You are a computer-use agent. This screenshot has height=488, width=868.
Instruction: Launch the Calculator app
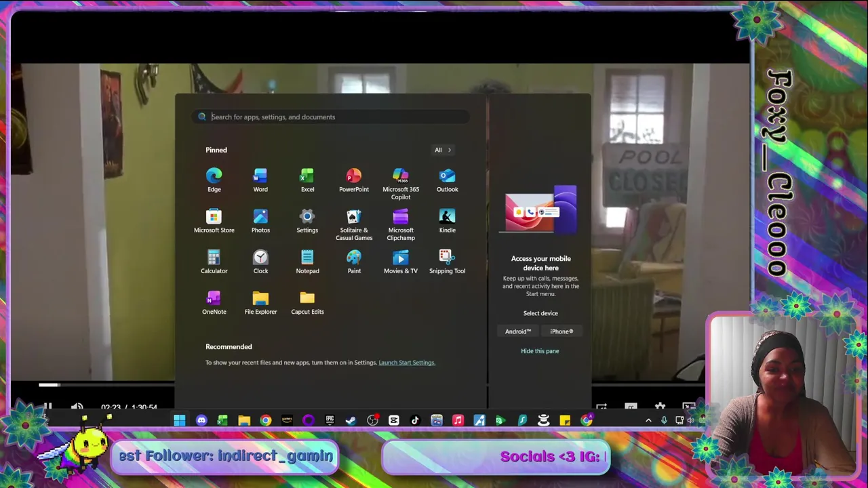point(214,262)
